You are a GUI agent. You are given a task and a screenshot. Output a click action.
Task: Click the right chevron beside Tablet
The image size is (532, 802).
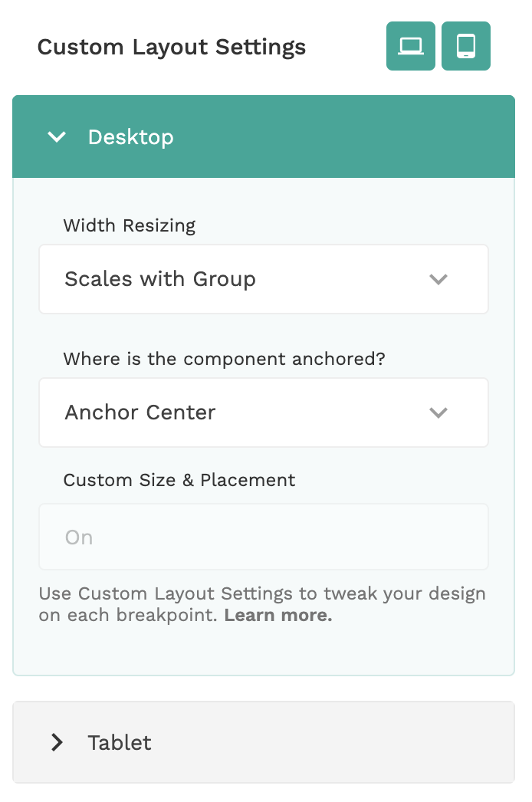57,742
